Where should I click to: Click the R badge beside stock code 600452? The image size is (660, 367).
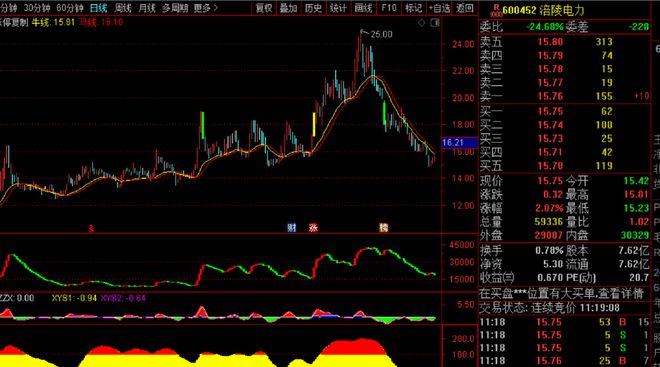point(496,11)
